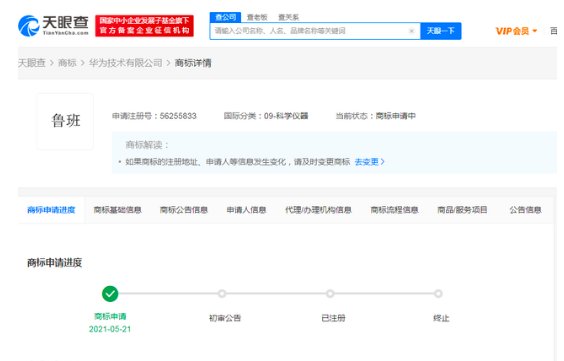The width and height of the screenshot is (564, 361).
Task: Switch to 公告信息 tab
Action: click(526, 210)
